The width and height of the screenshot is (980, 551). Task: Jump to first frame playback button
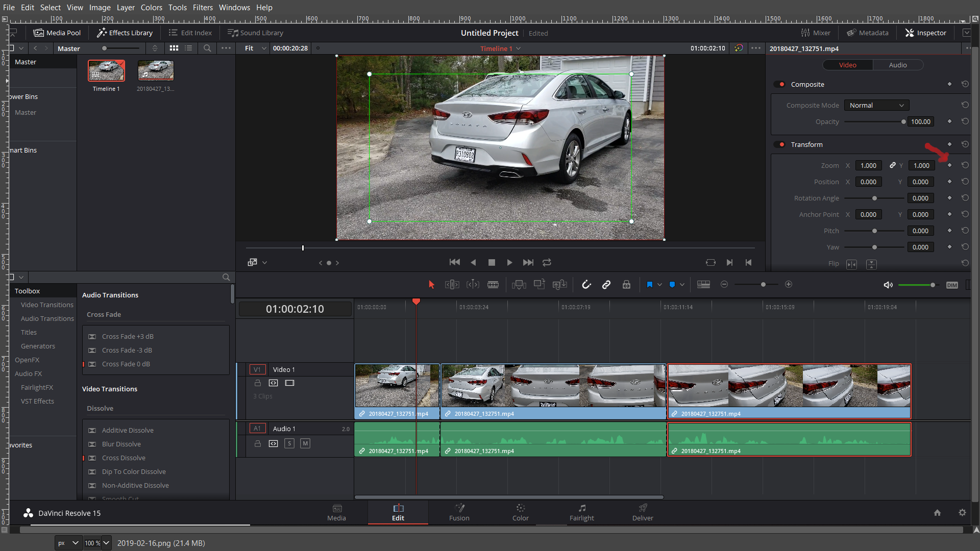coord(455,262)
